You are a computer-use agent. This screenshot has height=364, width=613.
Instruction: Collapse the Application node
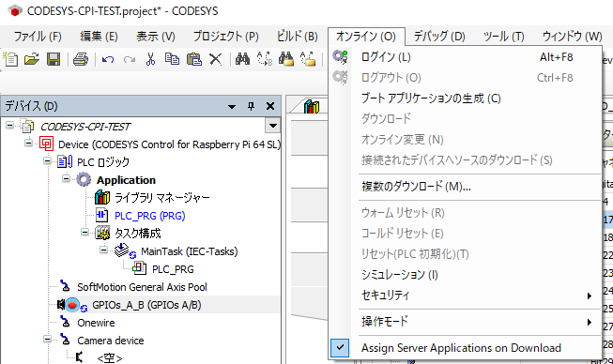(66, 179)
